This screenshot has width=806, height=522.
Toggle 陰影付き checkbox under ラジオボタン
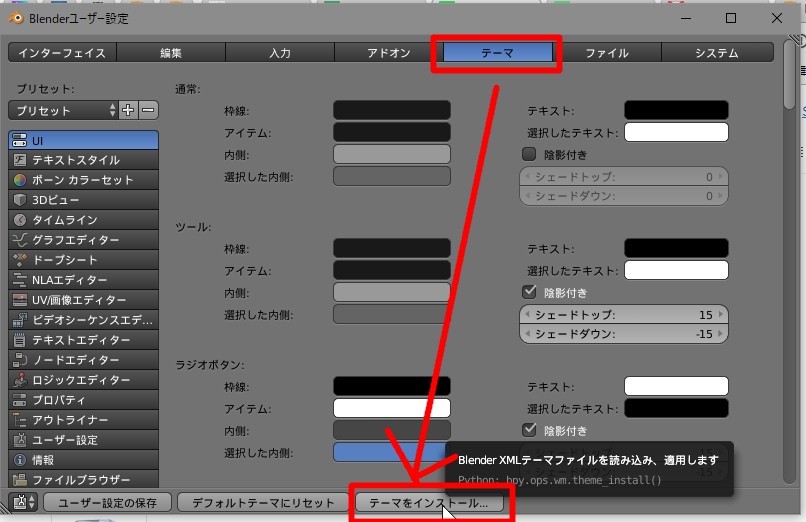529,430
